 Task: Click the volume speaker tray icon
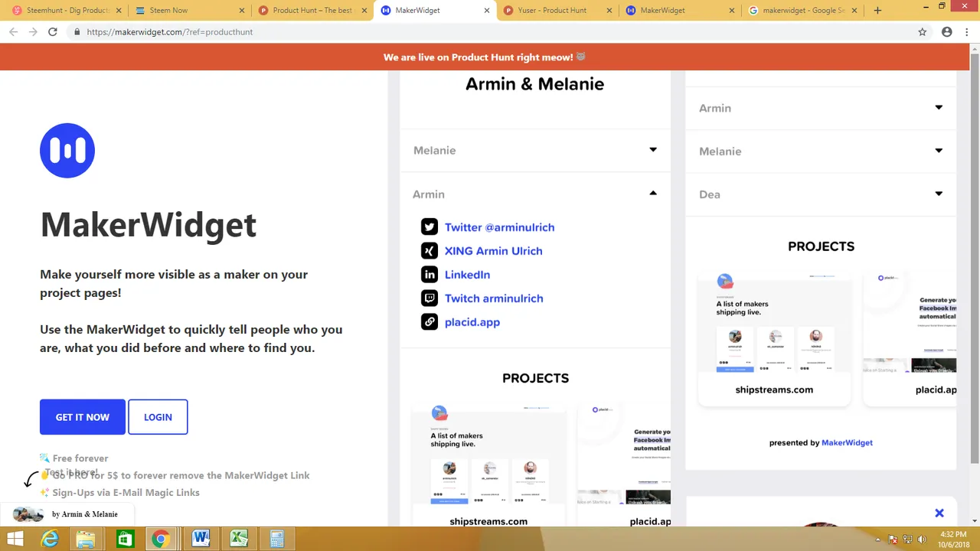point(922,540)
